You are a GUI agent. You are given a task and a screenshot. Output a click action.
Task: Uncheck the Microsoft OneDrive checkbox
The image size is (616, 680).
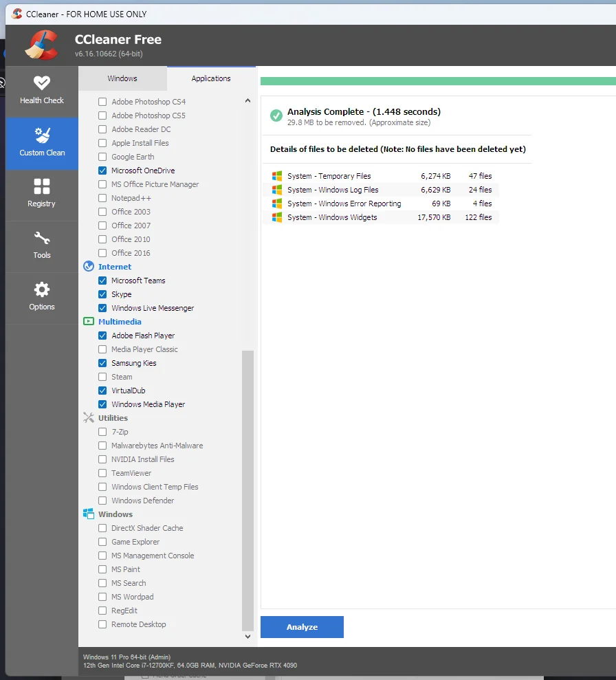click(x=102, y=171)
